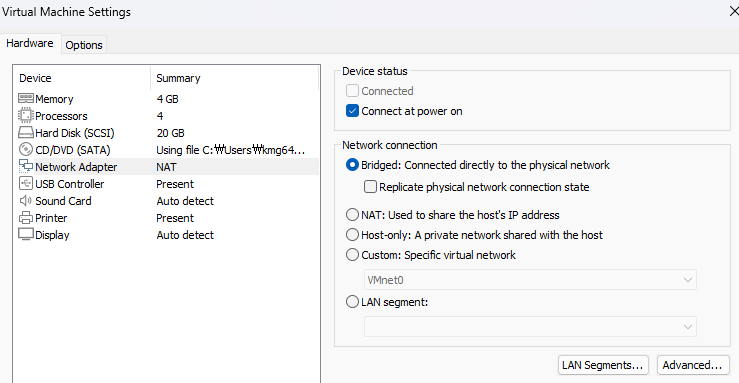This screenshot has width=739, height=383.
Task: Switch to the Options tab
Action: tap(84, 45)
